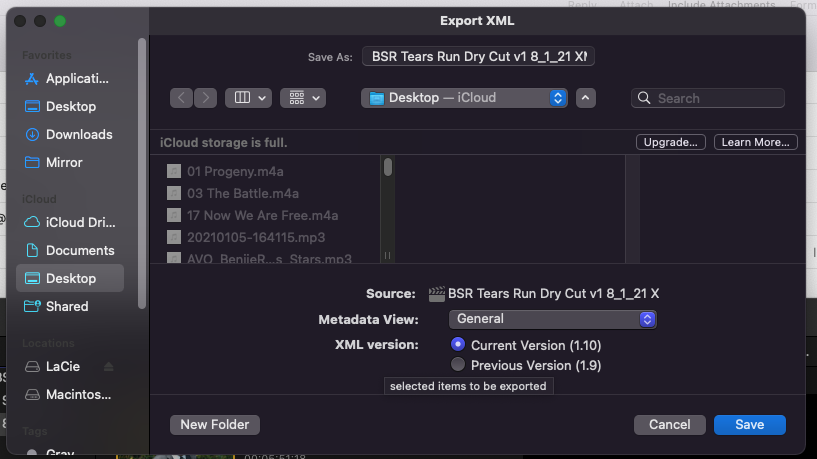This screenshot has height=459, width=817.
Task: Go back with the left arrow
Action: 181,98
